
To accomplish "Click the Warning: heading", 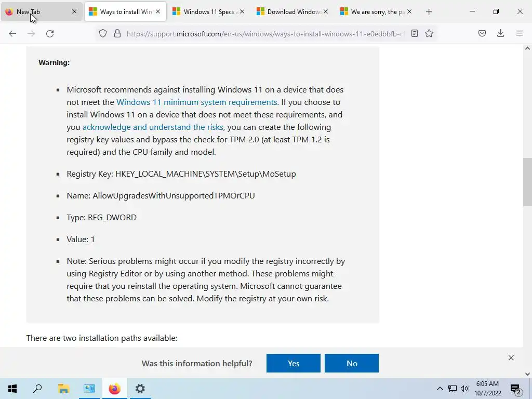I will (x=54, y=62).
